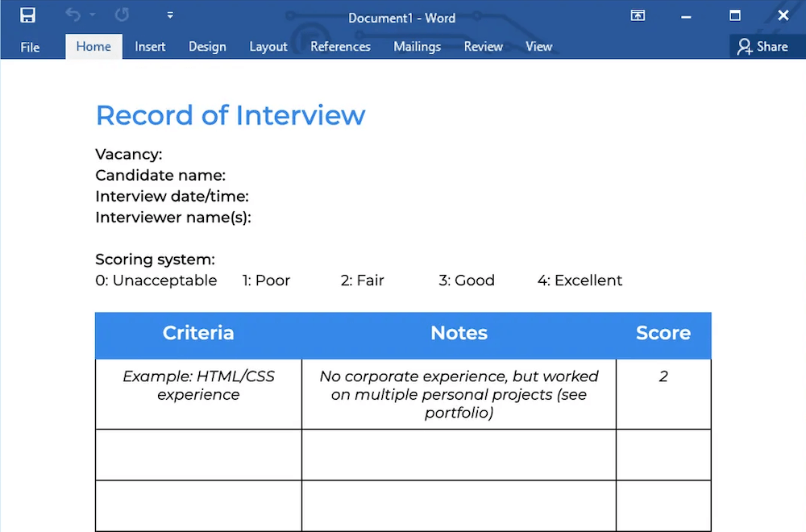Click the empty Score cell below the 2

663,455
